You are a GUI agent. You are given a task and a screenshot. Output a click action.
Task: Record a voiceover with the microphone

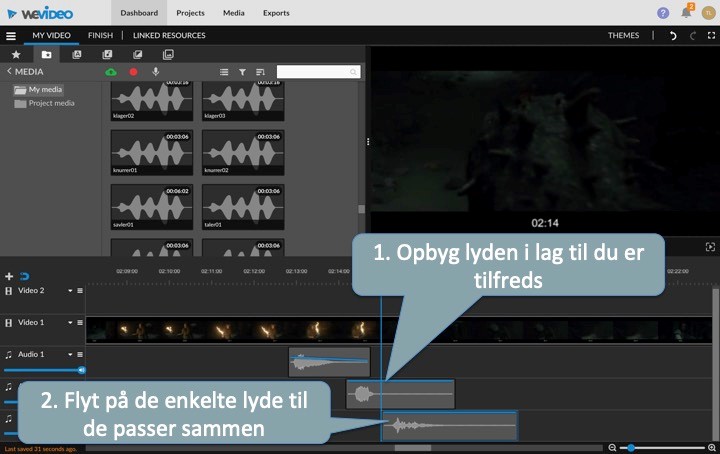pyautogui.click(x=156, y=72)
